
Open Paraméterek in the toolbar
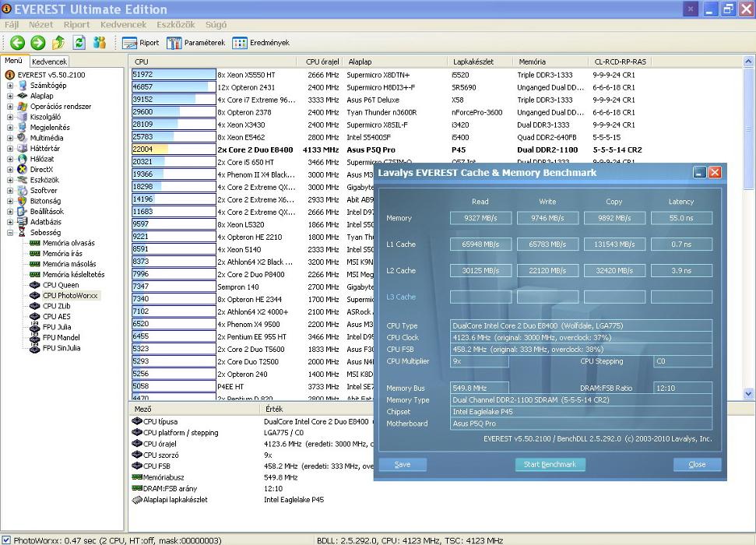point(195,43)
